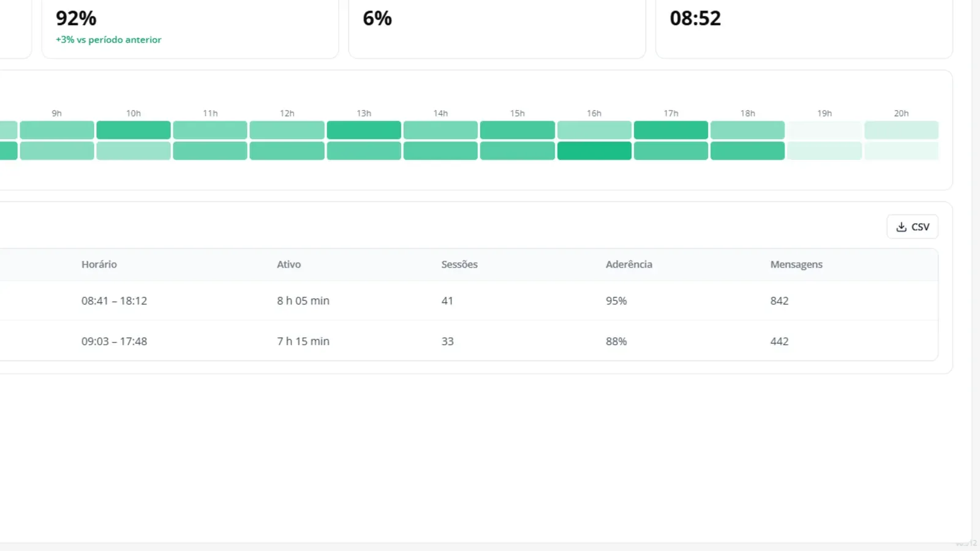This screenshot has height=551, width=980.
Task: Select the 09:03 – 17:48 schedule cell
Action: [114, 341]
